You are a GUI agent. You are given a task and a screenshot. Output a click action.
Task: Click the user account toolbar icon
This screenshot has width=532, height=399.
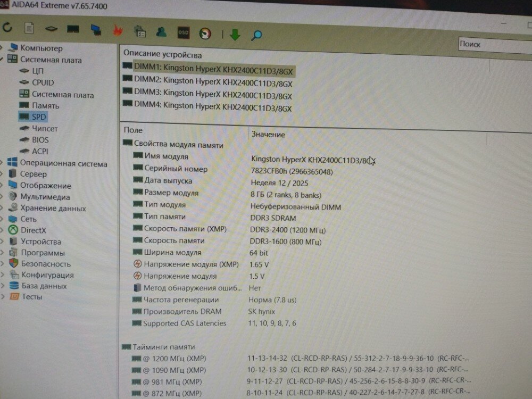pyautogui.click(x=161, y=32)
